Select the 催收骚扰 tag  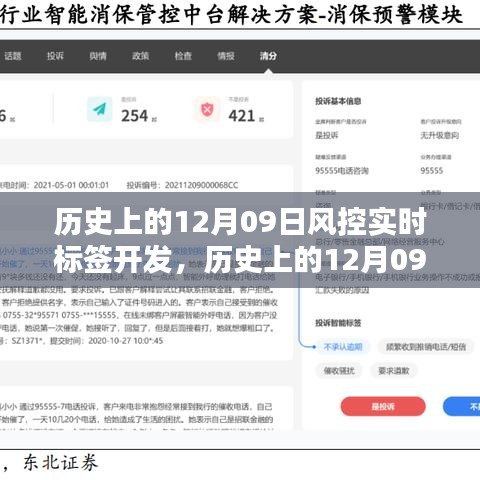coord(339,371)
